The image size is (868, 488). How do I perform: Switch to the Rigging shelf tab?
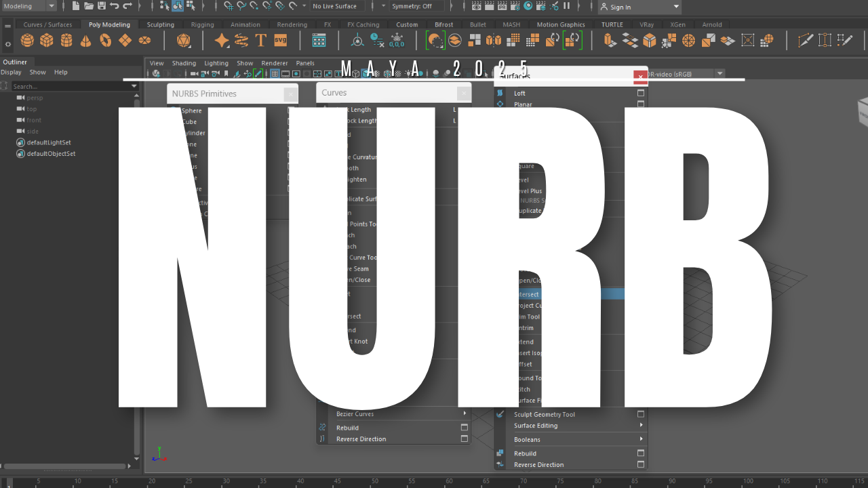tap(202, 24)
